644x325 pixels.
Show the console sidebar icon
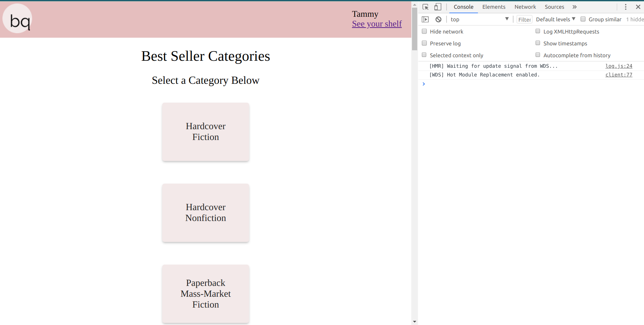click(x=425, y=20)
